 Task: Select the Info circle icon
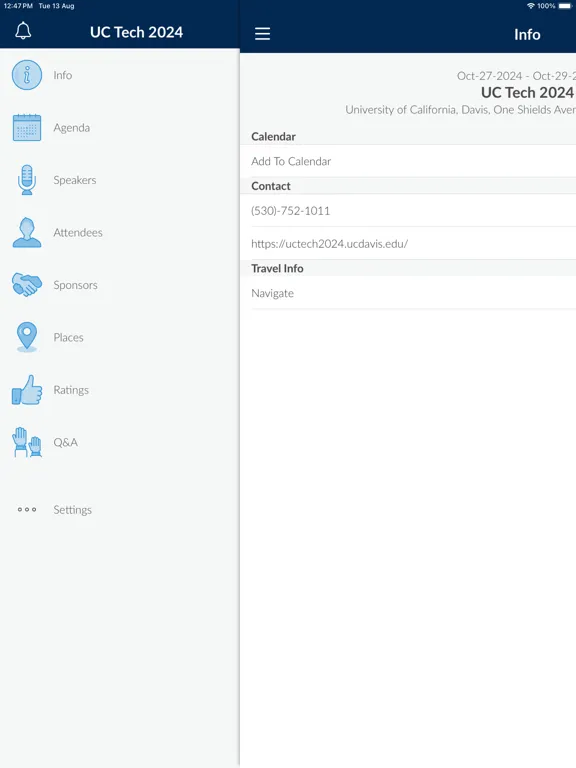[27, 75]
